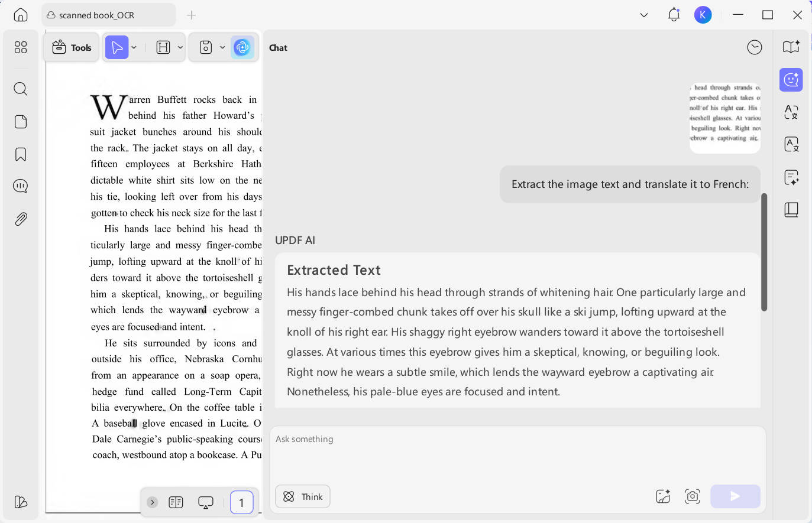The width and height of the screenshot is (812, 523).
Task: Upload an image with AI image icon
Action: (x=664, y=496)
